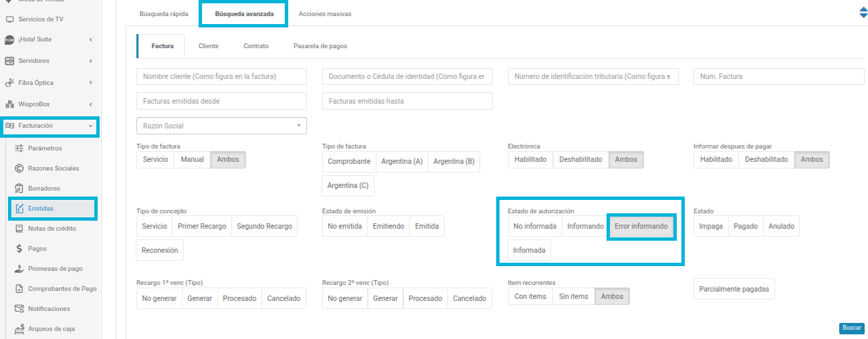Expand the Fibra Óptica submenu chevron
The image size is (868, 339).
[90, 83]
